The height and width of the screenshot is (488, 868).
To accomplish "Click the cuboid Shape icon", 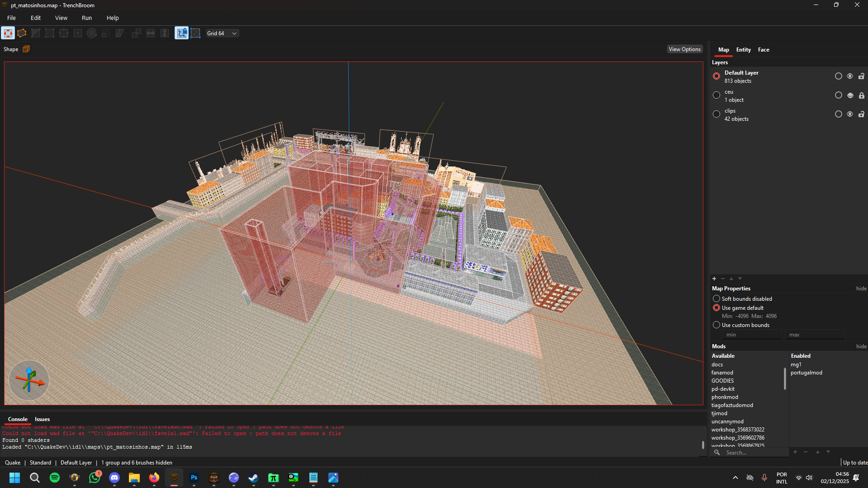I will [26, 49].
